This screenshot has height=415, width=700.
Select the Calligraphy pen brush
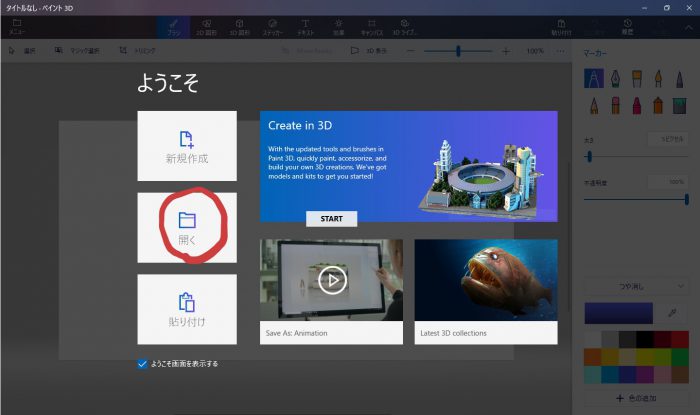pyautogui.click(x=615, y=78)
